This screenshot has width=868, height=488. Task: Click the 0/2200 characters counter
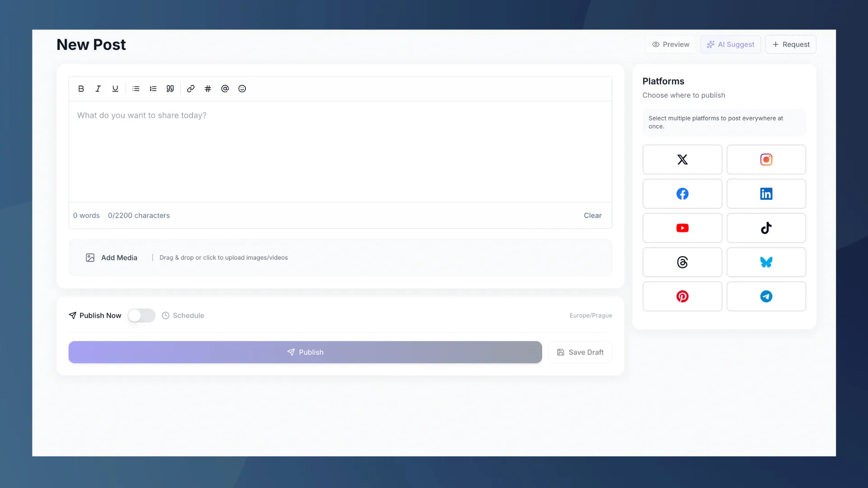coord(139,216)
